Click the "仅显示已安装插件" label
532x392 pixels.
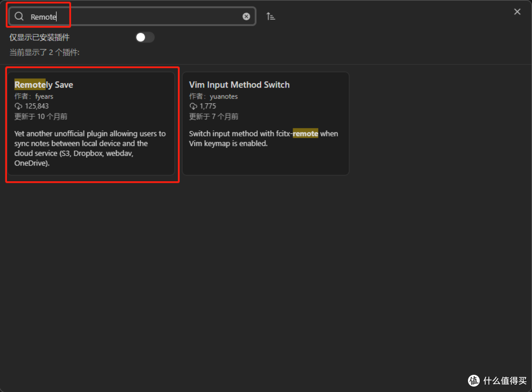[x=39, y=37]
